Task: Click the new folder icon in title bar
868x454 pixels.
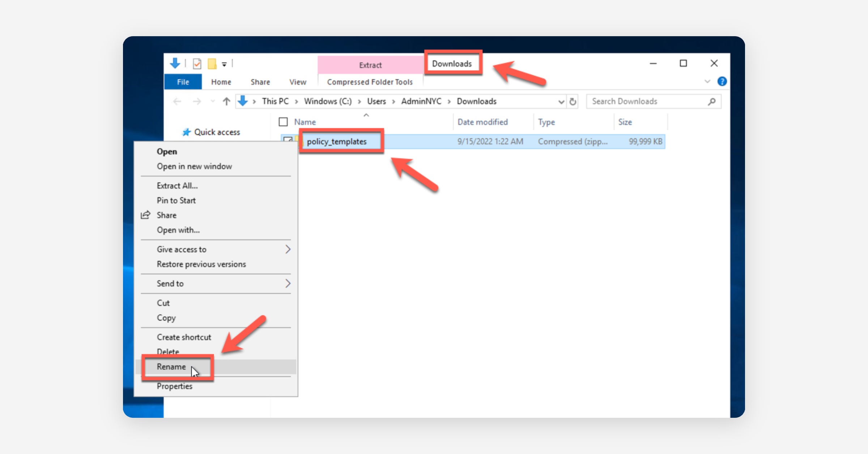Action: point(212,64)
